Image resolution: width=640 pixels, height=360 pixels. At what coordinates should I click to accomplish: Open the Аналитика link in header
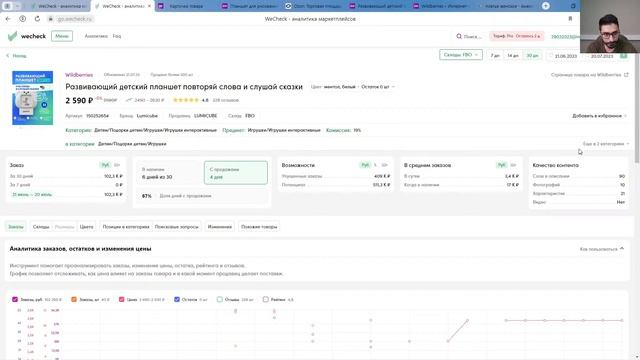[96, 36]
